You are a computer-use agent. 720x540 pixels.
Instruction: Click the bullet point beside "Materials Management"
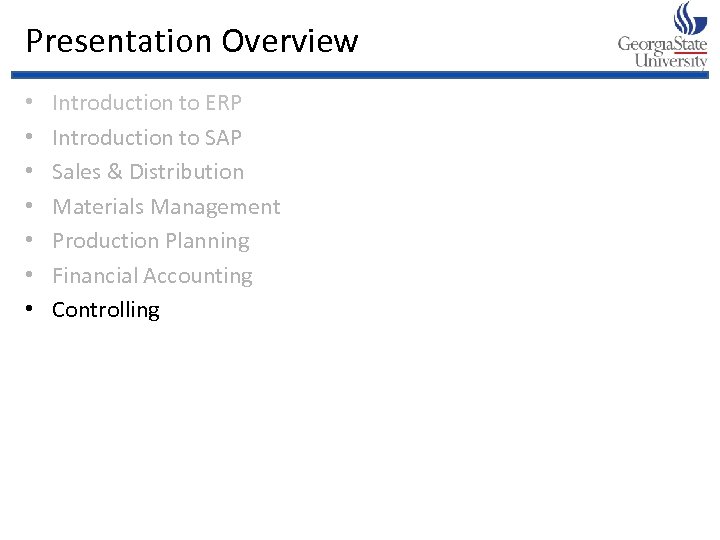point(31,207)
